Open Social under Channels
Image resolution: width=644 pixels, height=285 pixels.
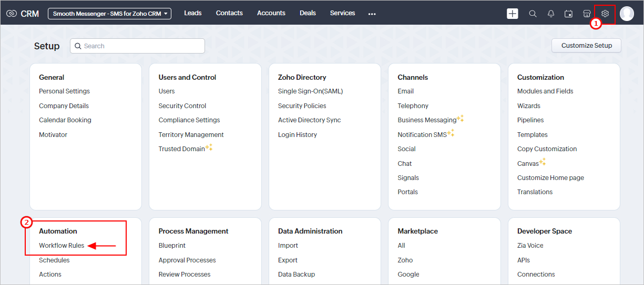coord(407,149)
